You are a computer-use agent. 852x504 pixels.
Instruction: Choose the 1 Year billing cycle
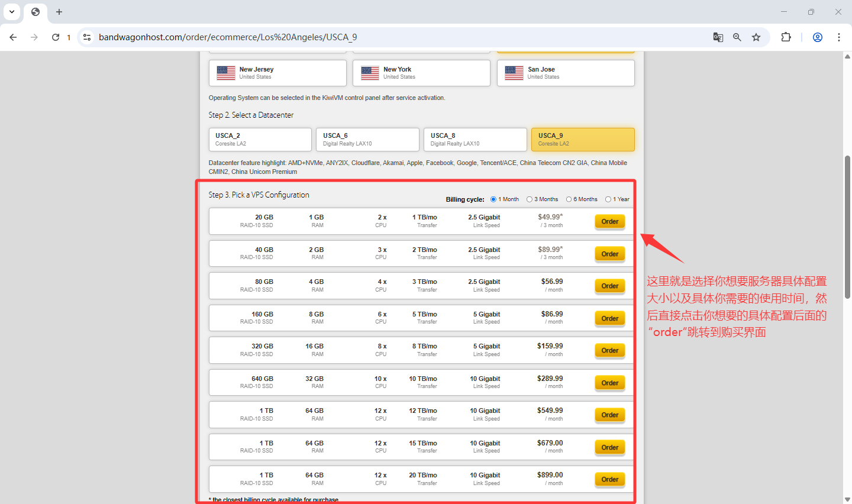(x=608, y=199)
